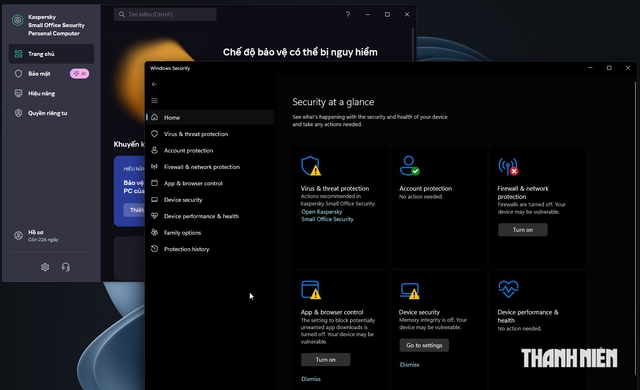Toggle the hamburger navigation menu in Windows Security
Image resolution: width=640 pixels, height=390 pixels.
click(154, 101)
